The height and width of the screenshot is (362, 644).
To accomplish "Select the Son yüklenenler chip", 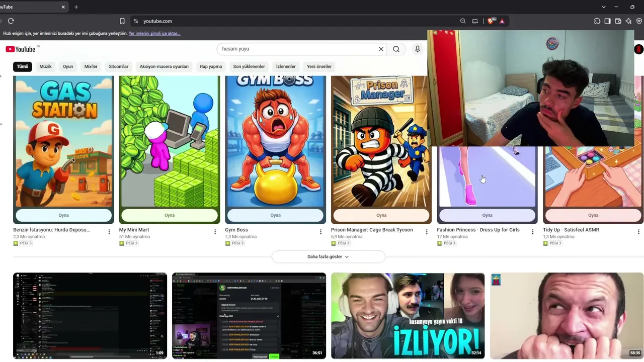I will click(x=249, y=66).
